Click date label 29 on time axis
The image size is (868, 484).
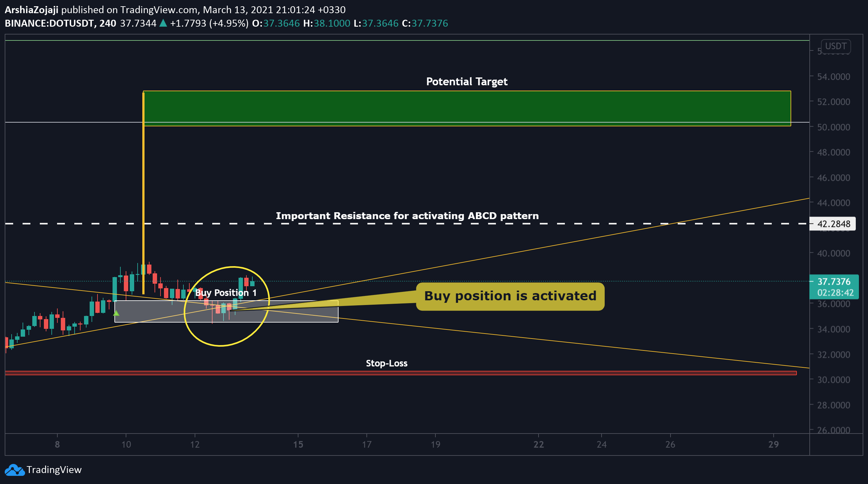(773, 445)
